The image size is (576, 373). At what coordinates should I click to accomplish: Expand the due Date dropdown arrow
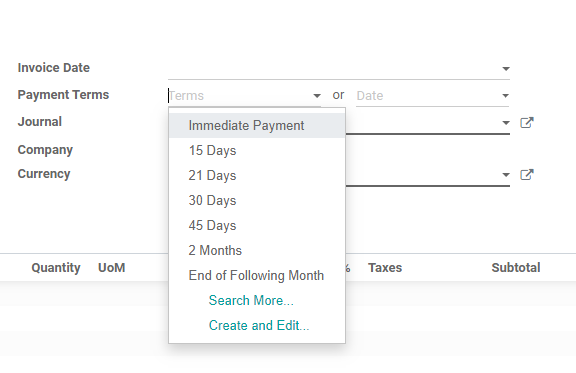pos(505,96)
